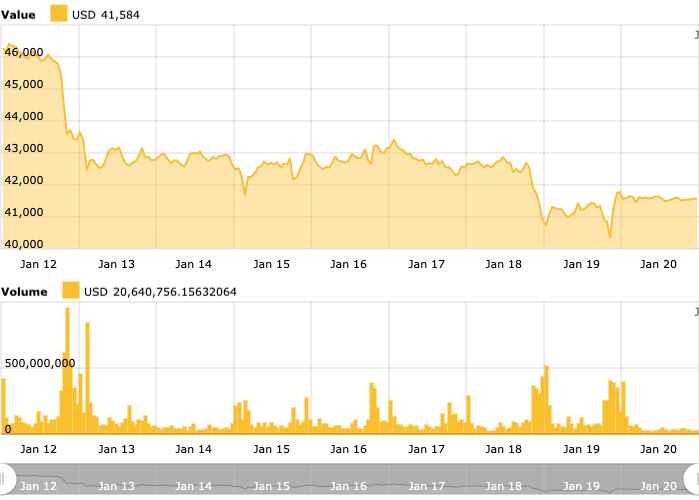Click the 0 label on the volume axis
Viewport: 699px width, 500px height.
point(8,430)
